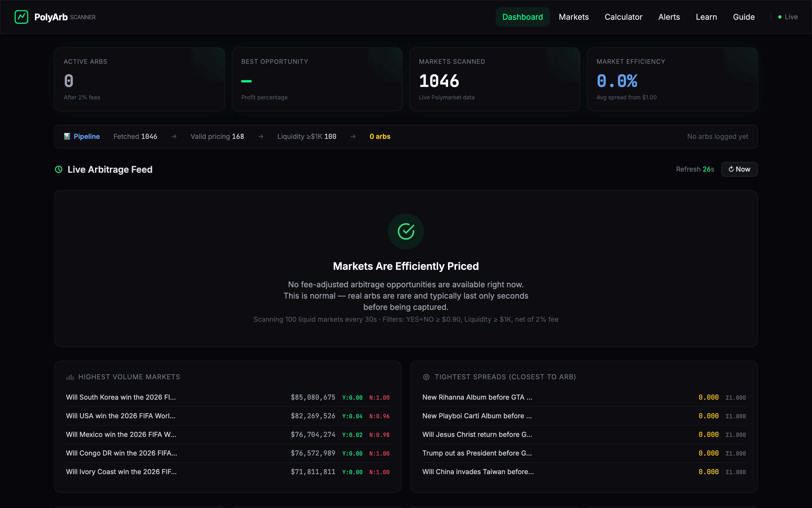812x508 pixels.
Task: Click the N:0.98 price in Mexico row
Action: (x=379, y=435)
